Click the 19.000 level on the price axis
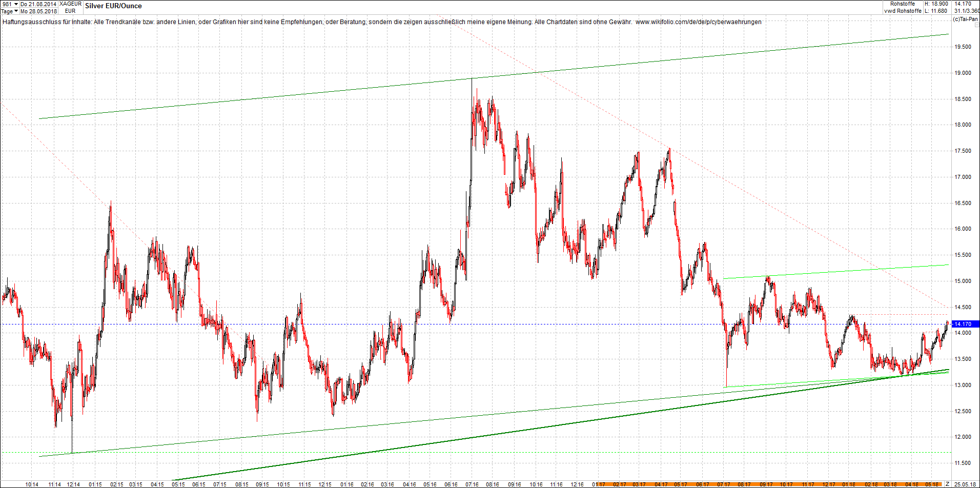Screen dimensions: 980x488 962,73
